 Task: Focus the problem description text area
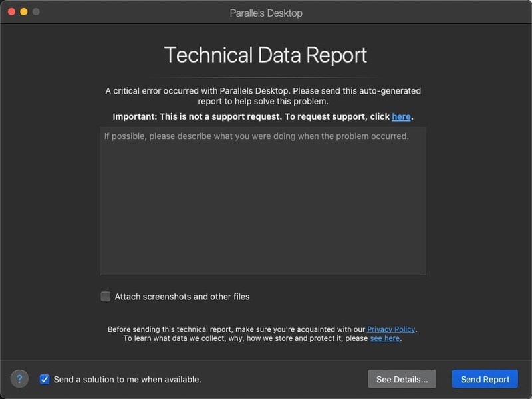pos(263,201)
